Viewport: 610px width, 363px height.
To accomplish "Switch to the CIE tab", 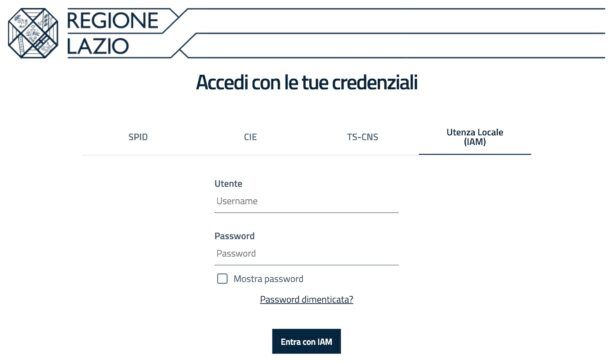I will [x=250, y=137].
